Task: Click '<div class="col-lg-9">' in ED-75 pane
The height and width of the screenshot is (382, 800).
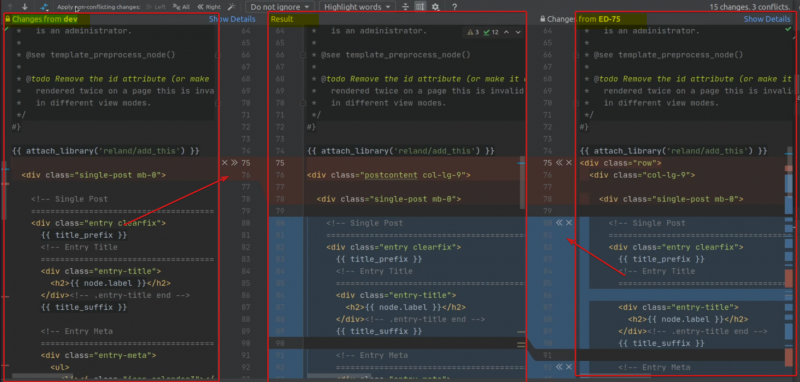Action: (x=642, y=175)
